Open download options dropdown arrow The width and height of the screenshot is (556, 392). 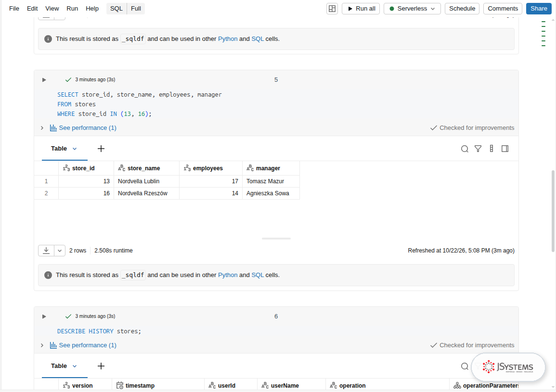[x=60, y=251]
